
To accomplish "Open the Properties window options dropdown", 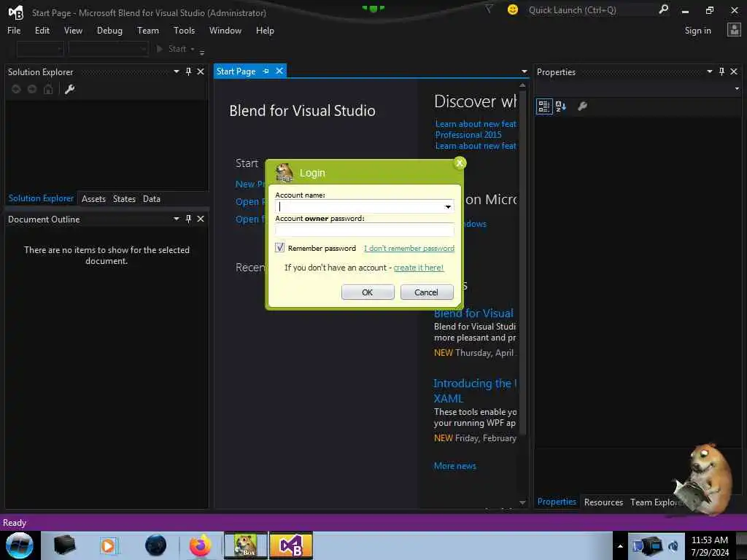I will 710,71.
